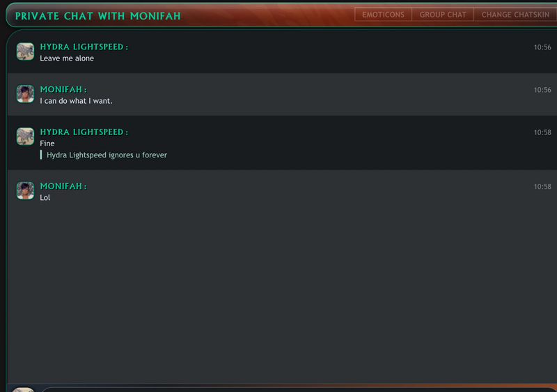
Task: Focus the message input field at bottom
Action: [299, 390]
